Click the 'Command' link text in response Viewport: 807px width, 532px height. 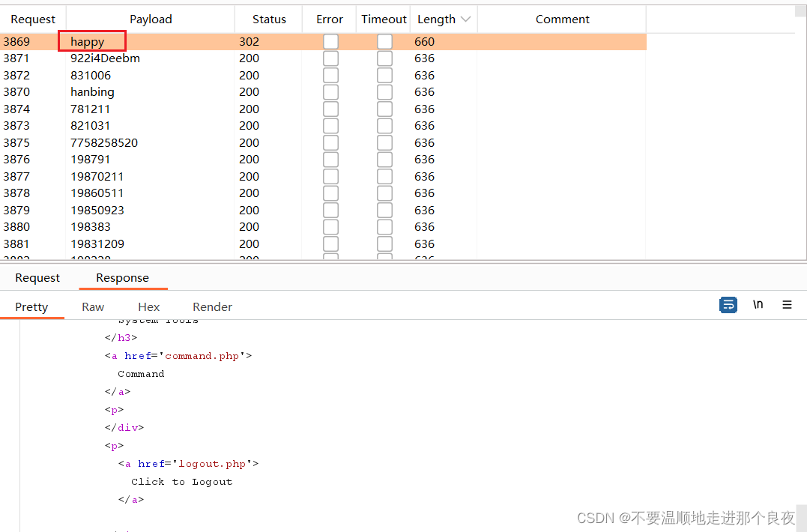[141, 374]
